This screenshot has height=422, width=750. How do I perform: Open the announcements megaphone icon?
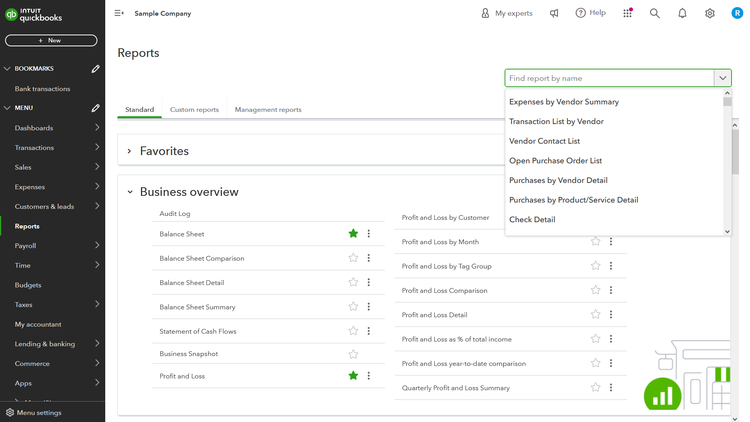pyautogui.click(x=554, y=13)
